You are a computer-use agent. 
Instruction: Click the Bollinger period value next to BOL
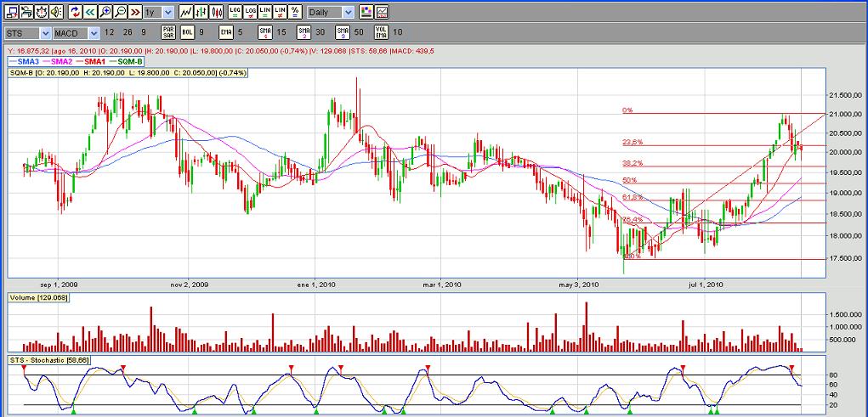pyautogui.click(x=201, y=32)
